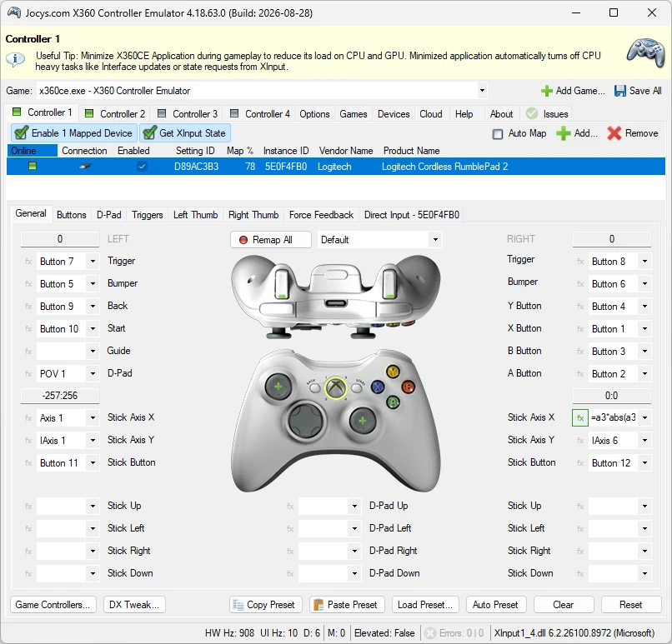
Task: Open the Game selection dropdown
Action: [x=482, y=91]
